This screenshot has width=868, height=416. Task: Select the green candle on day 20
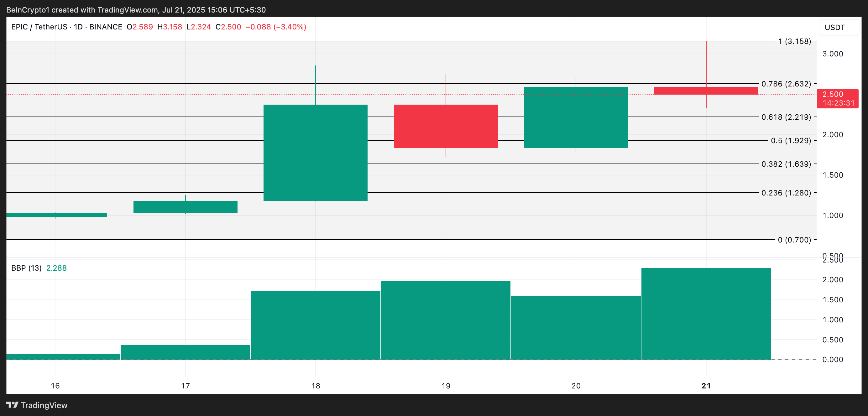(x=576, y=117)
